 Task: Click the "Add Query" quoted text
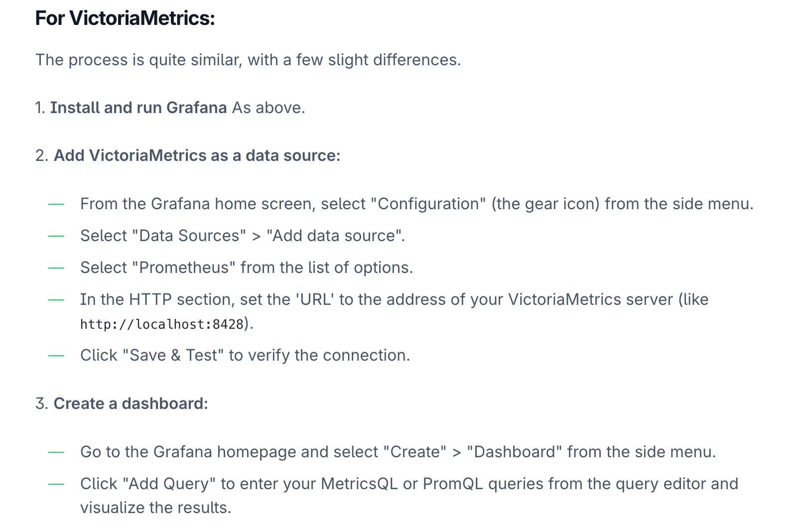point(169,484)
